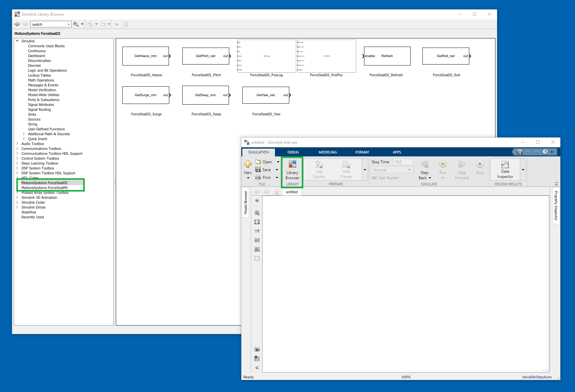
Task: Click the Step Forward icon
Action: tap(462, 164)
